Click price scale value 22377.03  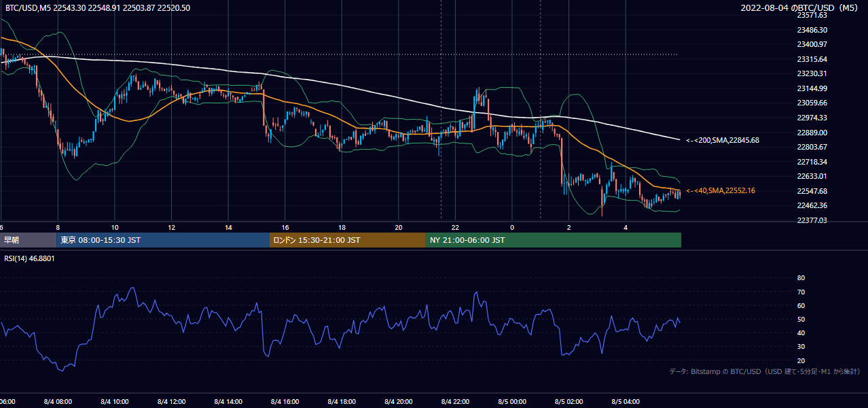coord(812,220)
